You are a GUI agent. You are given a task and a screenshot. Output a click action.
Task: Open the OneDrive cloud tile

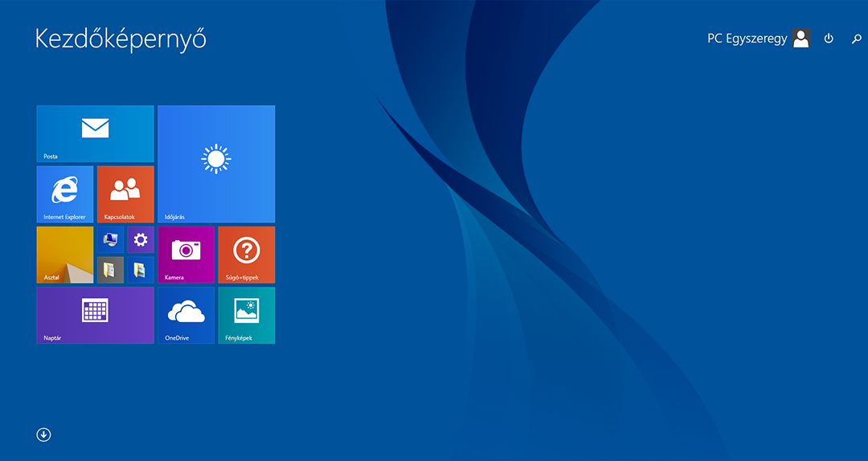(x=186, y=316)
